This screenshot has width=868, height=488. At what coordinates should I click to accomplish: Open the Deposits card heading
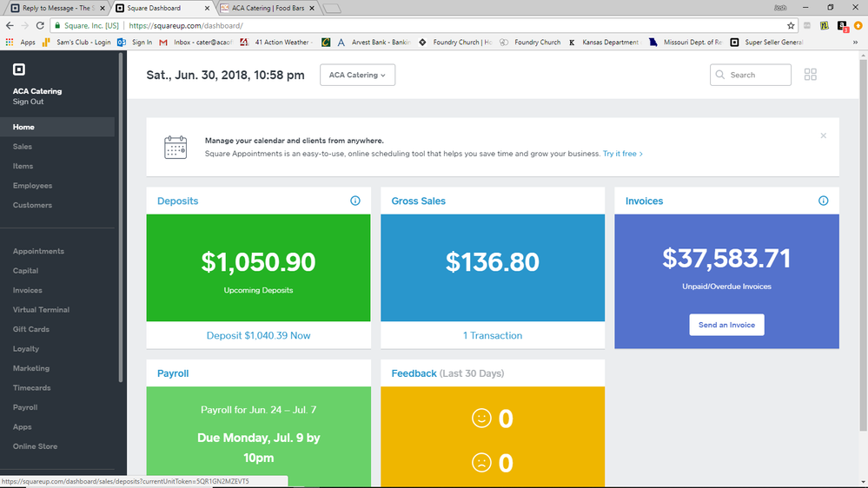pyautogui.click(x=178, y=201)
